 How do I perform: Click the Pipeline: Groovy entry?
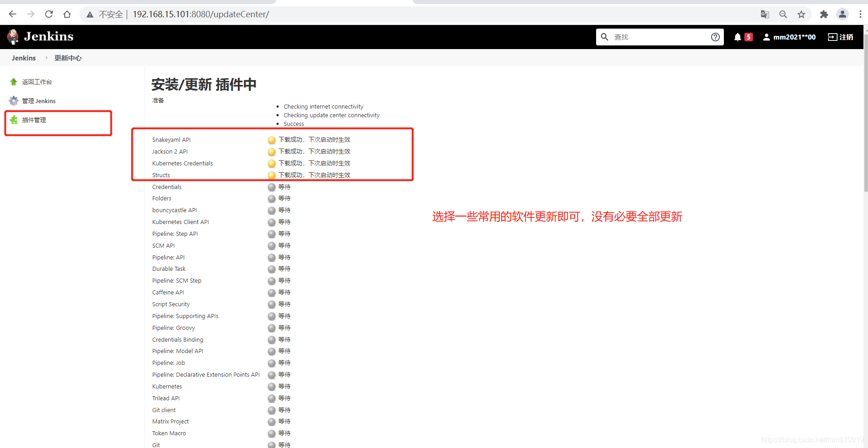coord(174,328)
